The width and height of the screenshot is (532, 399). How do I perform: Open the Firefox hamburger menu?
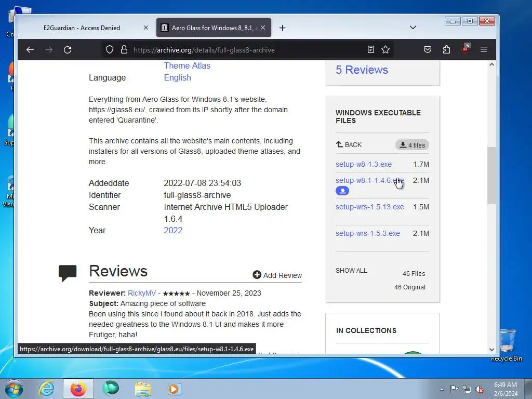tap(484, 49)
